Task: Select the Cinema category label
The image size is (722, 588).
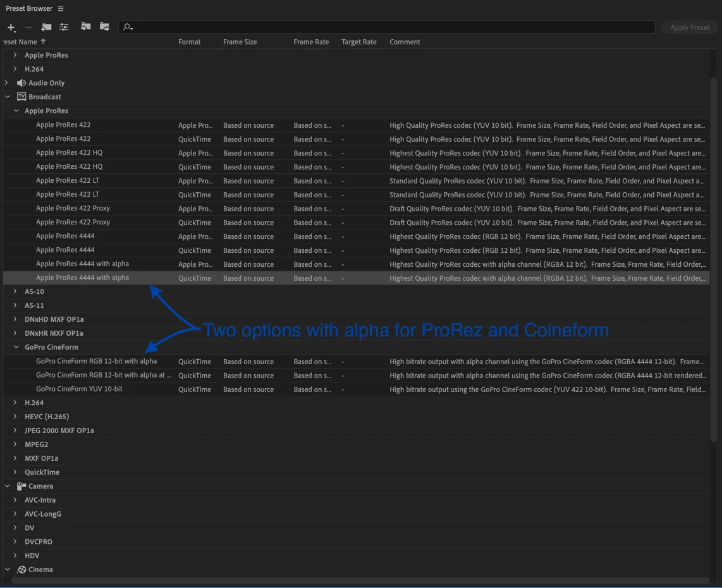Action: (x=40, y=570)
